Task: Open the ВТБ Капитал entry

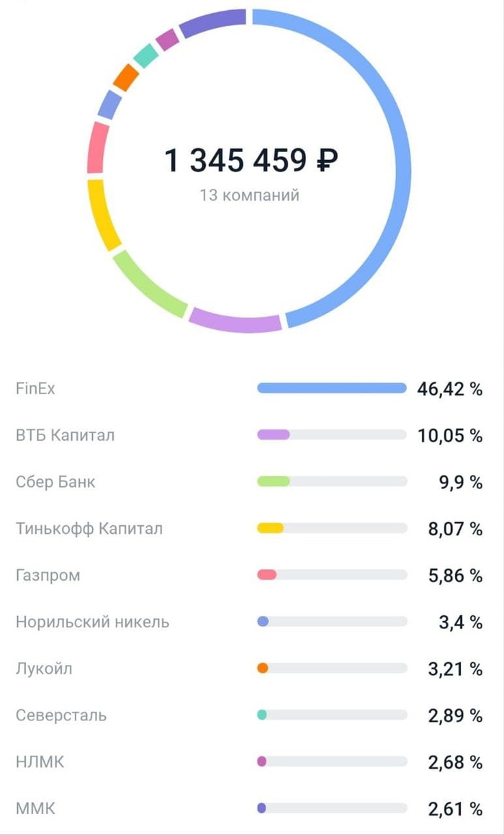Action: (x=65, y=435)
